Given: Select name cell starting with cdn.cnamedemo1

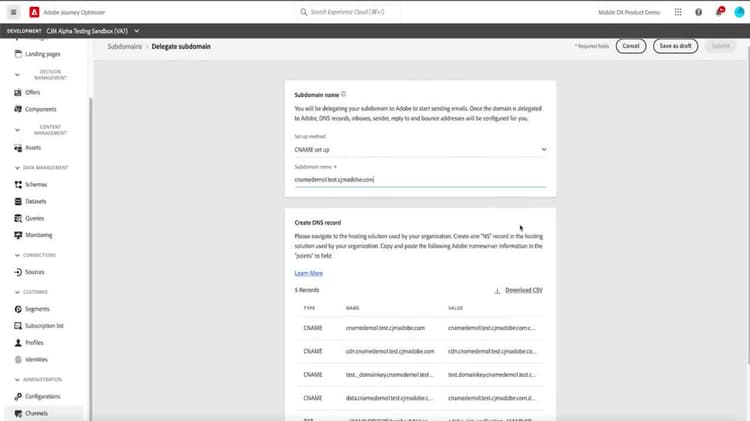Looking at the screenshot, I should pyautogui.click(x=390, y=351).
